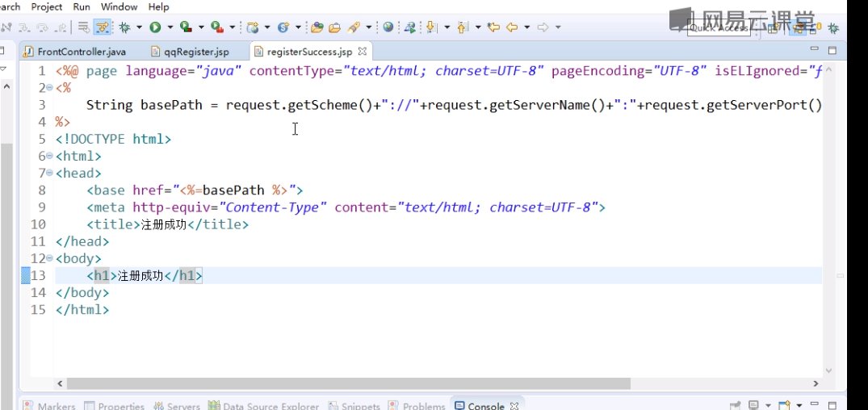Viewport: 868px width, 410px height.
Task: Open the Search dropdown arrow
Action: 368,27
